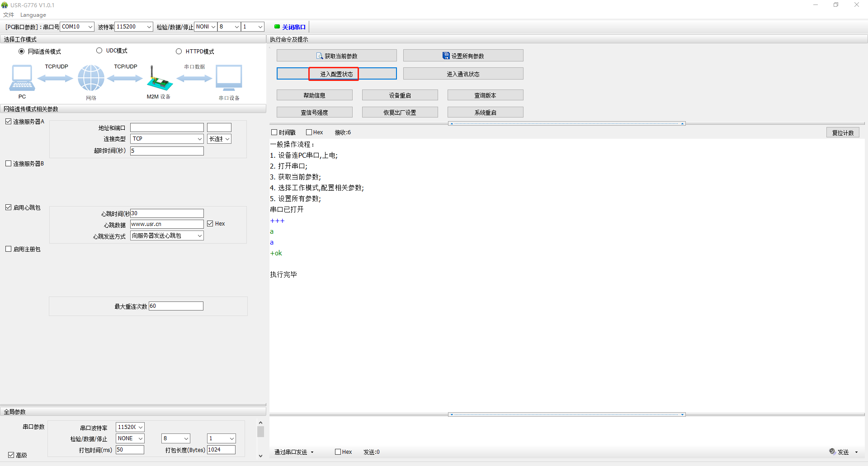
Task: Click the green close serial port indicator
Action: pyautogui.click(x=277, y=27)
